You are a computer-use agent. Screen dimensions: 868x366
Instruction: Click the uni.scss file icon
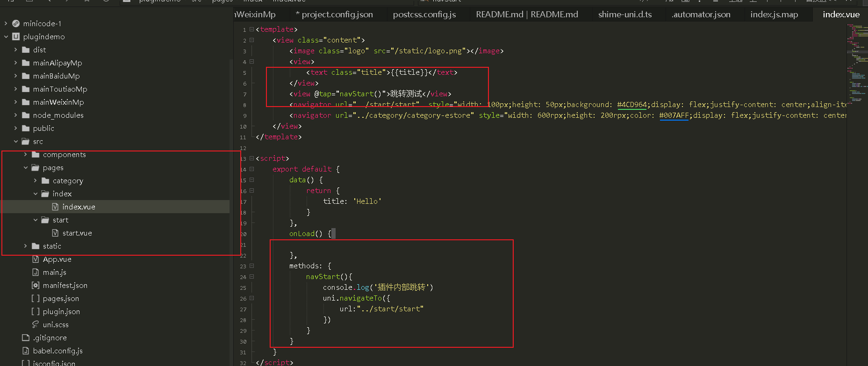pos(36,324)
